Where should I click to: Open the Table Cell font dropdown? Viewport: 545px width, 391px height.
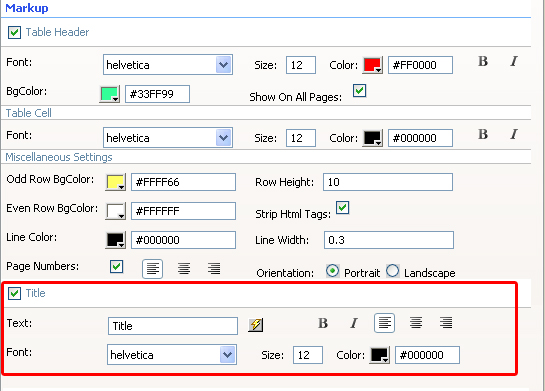click(x=168, y=138)
